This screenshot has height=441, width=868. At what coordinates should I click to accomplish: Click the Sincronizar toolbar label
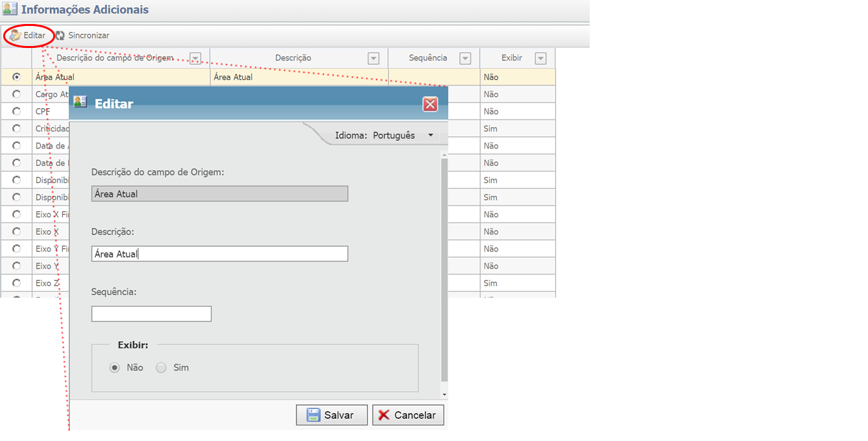(89, 36)
